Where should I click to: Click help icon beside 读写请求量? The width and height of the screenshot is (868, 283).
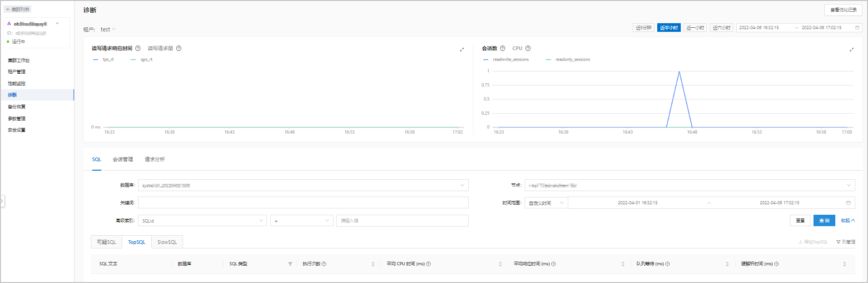(179, 48)
